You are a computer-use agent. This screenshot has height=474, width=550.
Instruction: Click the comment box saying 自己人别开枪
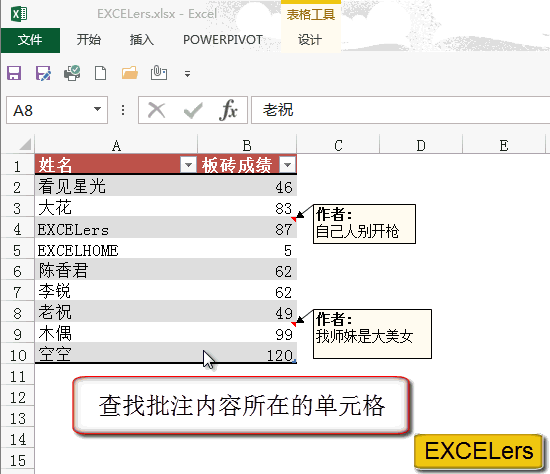tap(364, 224)
